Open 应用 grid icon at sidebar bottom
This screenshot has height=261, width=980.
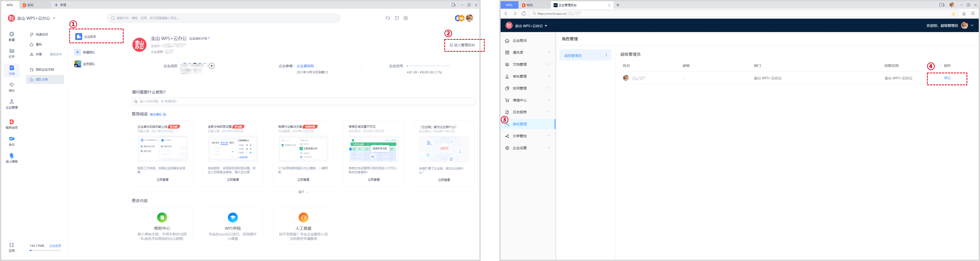(12, 245)
